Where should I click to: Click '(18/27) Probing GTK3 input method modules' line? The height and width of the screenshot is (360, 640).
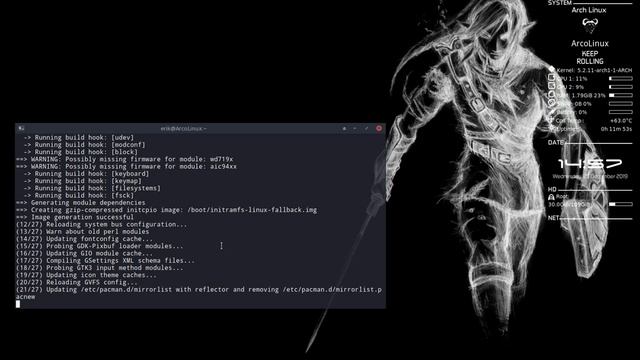pyautogui.click(x=100, y=268)
